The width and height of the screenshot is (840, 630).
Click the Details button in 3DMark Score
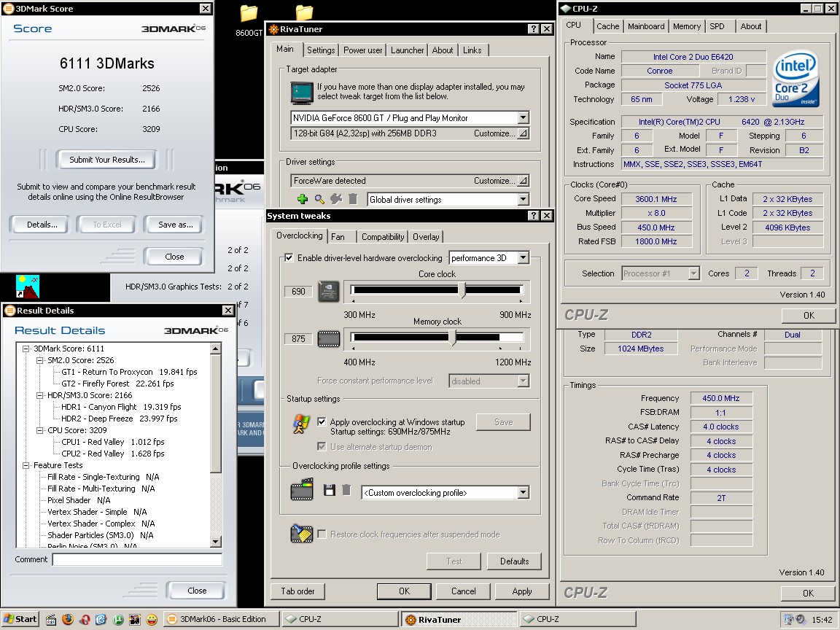(x=42, y=225)
